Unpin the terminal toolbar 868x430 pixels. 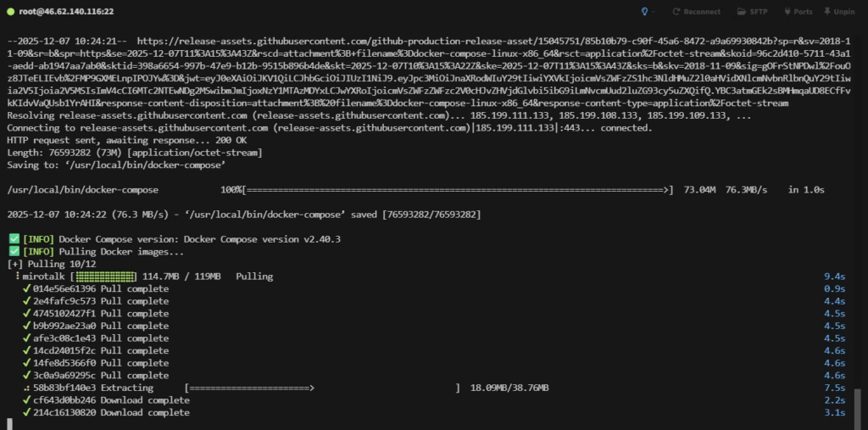coord(839,12)
